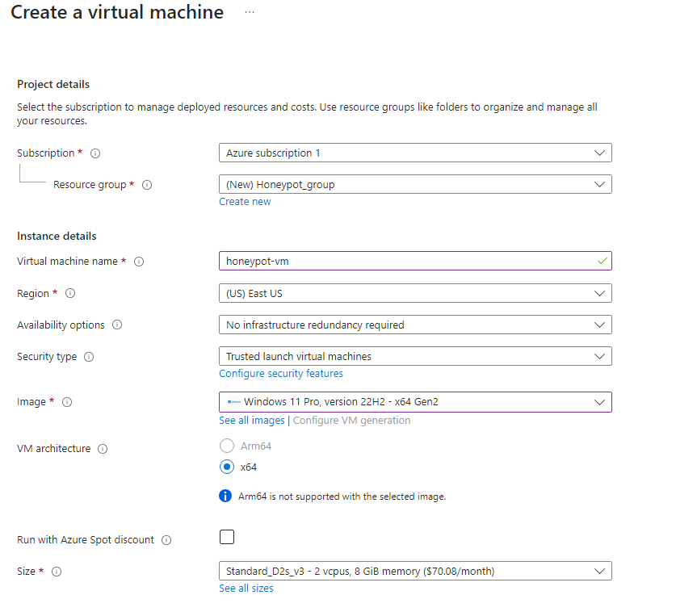This screenshot has width=697, height=616.
Task: Click Configure security features link
Action: (x=281, y=374)
